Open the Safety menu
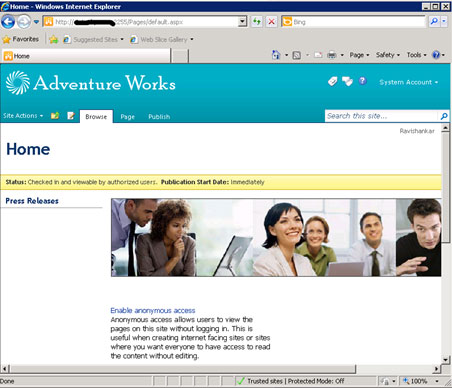Screen dimensions: 452x388 [x=388, y=55]
